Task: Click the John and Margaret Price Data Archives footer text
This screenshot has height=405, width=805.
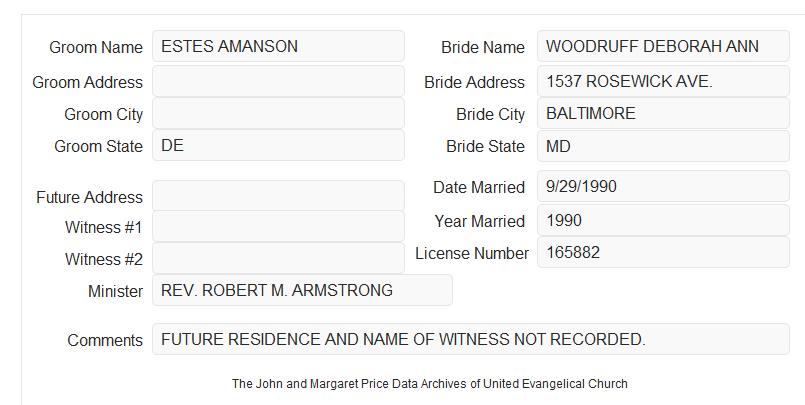Action: 430,384
